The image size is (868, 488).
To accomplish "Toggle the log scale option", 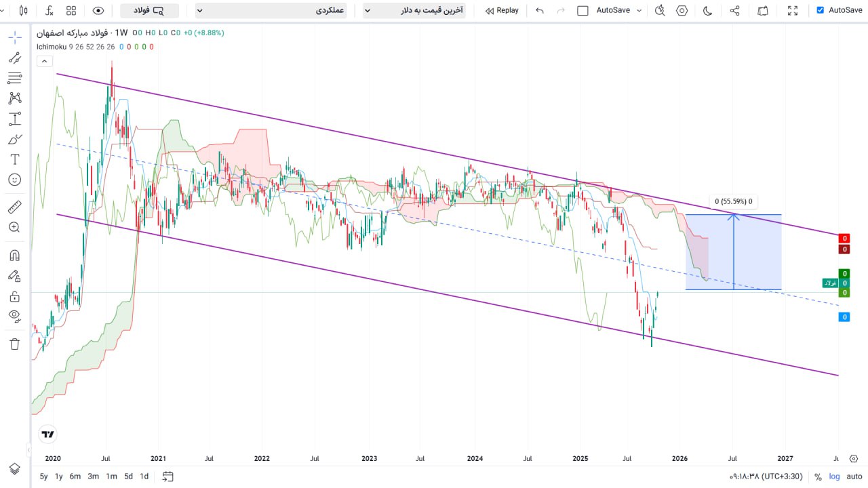I will click(833, 476).
